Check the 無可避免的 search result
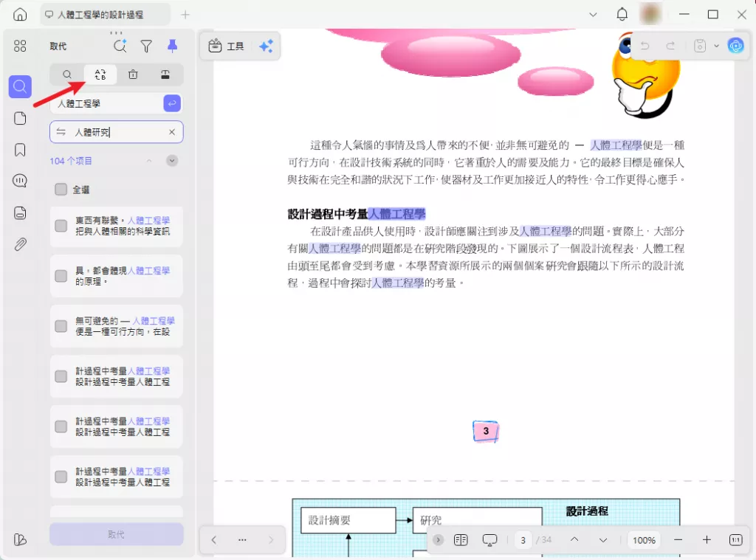Viewport: 756px width, 560px height. [61, 325]
